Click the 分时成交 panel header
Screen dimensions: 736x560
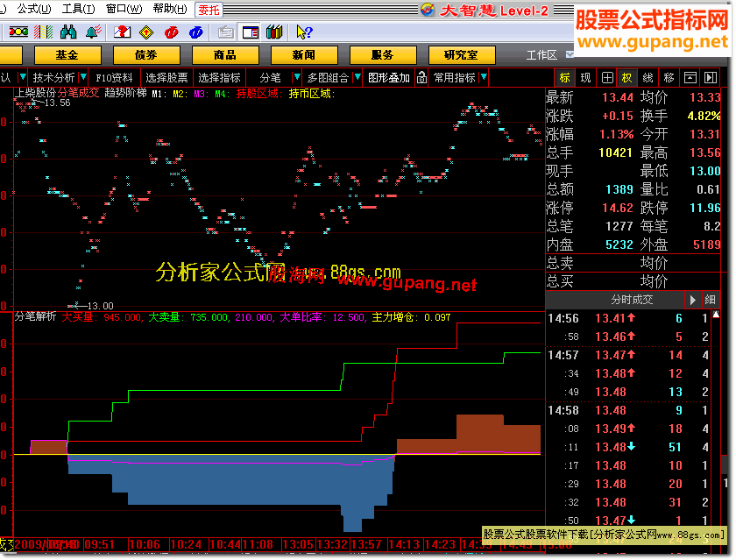click(x=632, y=300)
